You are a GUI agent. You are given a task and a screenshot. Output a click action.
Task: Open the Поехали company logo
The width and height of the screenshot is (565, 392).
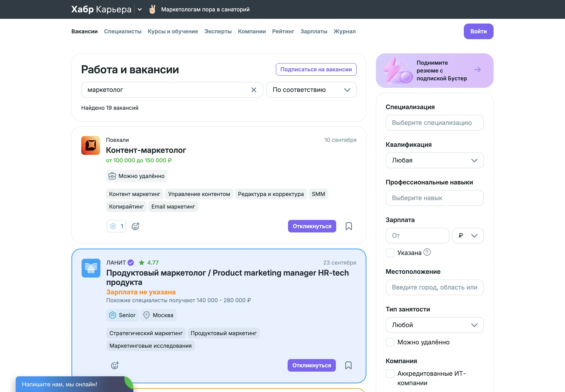[90, 145]
